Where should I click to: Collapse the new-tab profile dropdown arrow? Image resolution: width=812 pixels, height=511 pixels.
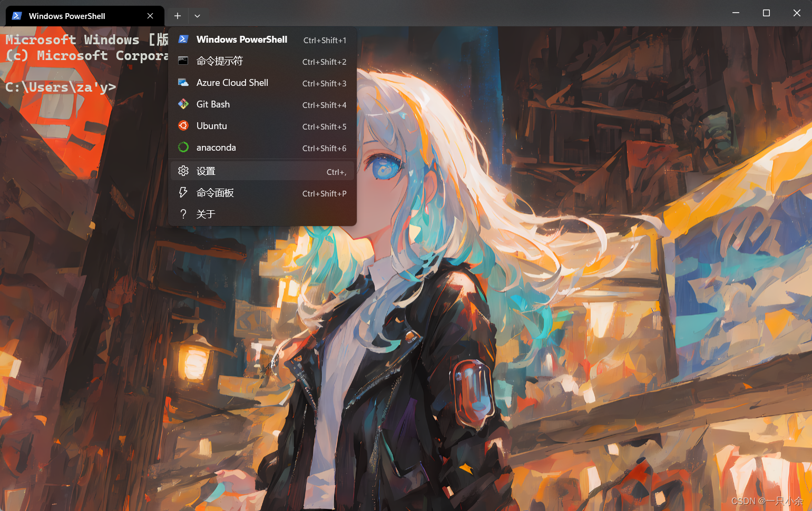click(197, 16)
